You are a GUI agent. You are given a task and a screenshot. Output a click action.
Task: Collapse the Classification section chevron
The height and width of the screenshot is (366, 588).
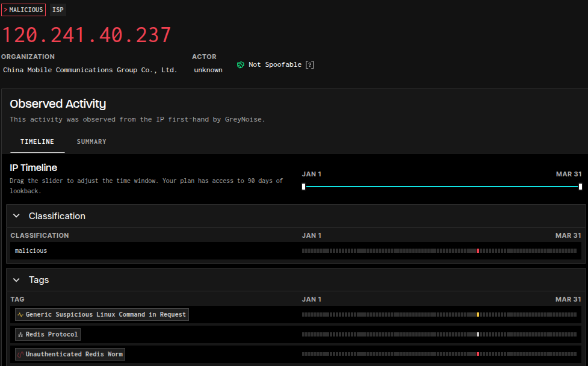coord(16,216)
